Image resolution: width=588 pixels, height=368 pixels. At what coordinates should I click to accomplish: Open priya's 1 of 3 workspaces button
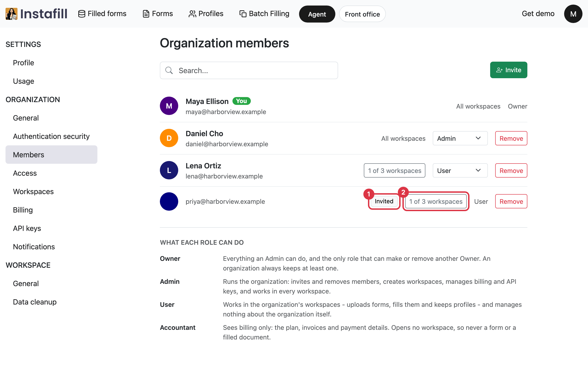tap(436, 201)
